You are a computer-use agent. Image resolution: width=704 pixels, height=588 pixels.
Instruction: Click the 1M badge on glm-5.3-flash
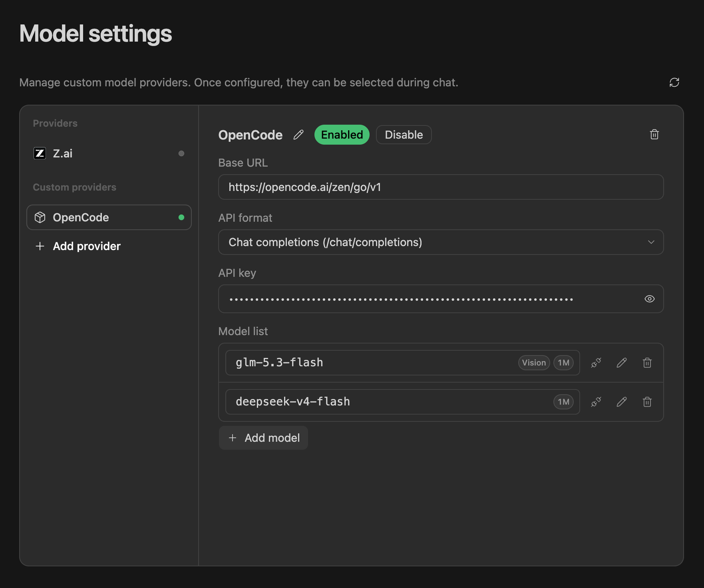coord(564,363)
